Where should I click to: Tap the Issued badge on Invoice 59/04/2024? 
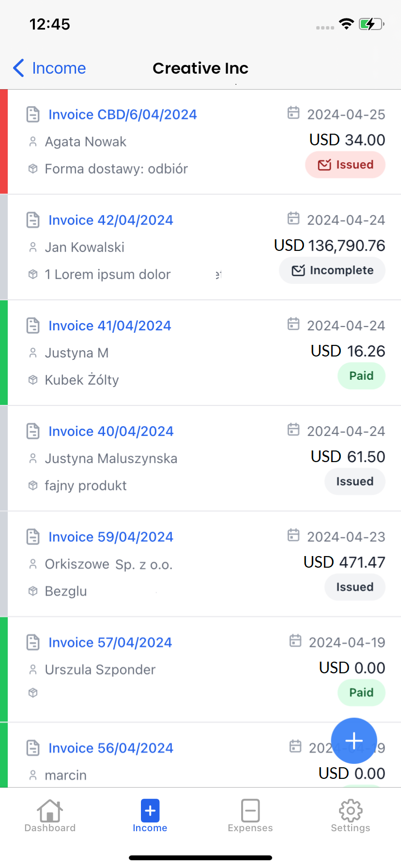[x=355, y=587]
